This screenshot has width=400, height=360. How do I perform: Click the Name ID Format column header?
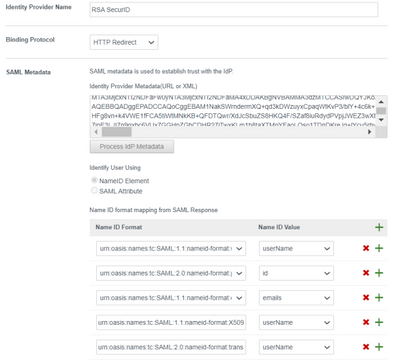pos(119,227)
